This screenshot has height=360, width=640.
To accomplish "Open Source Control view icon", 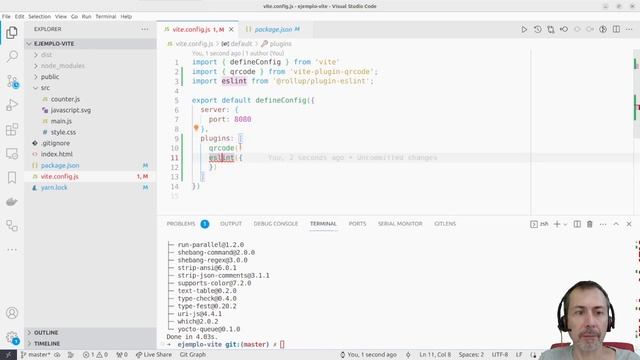I will (12, 81).
